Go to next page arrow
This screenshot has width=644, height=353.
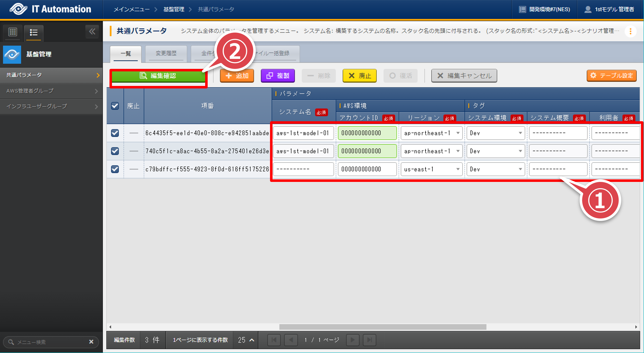pos(352,340)
